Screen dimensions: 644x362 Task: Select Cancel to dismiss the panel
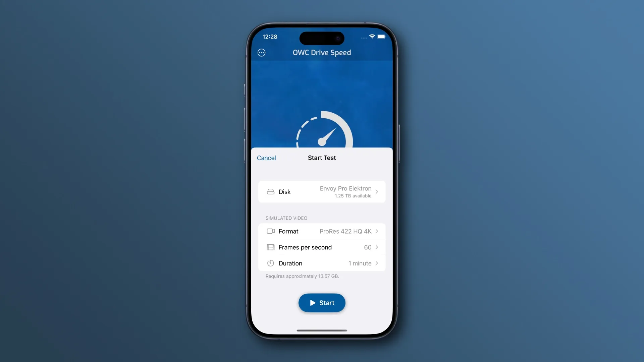point(266,158)
